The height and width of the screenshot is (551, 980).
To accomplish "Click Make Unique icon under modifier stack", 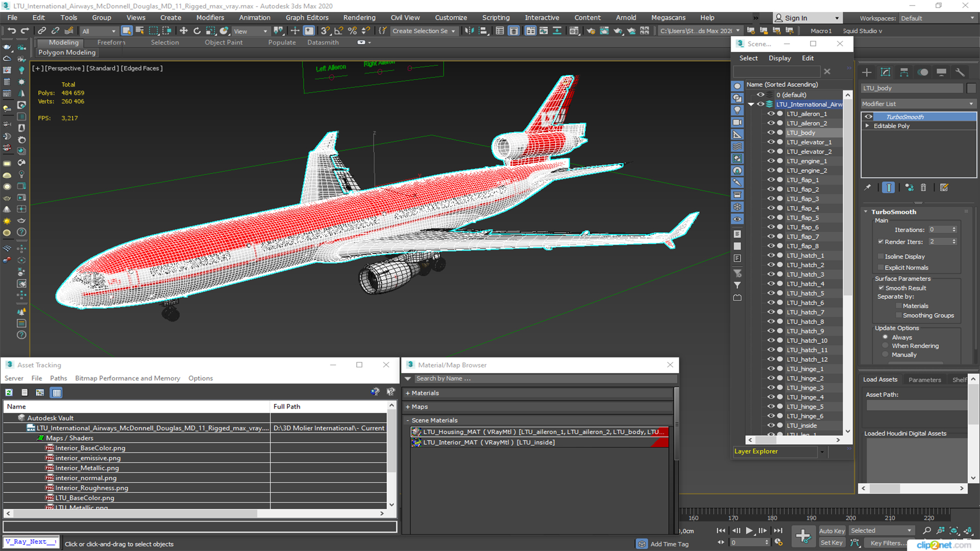I will 909,188.
